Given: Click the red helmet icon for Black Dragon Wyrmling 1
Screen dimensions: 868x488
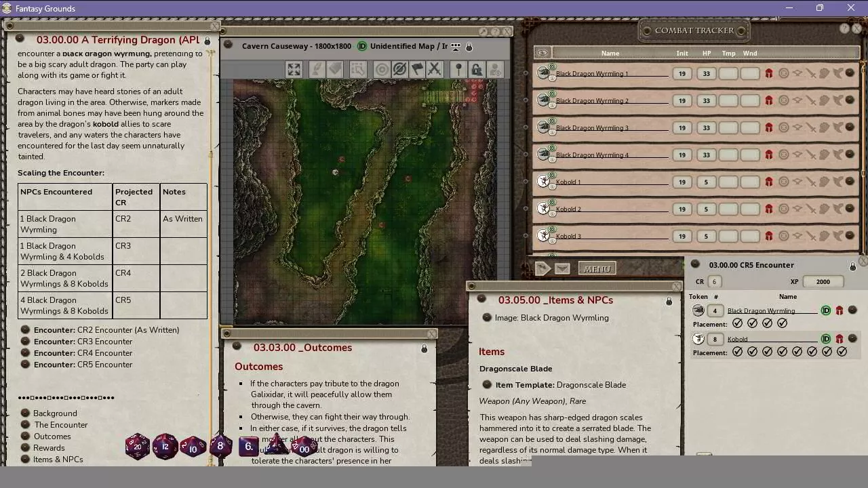Looking at the screenshot, I should point(768,73).
